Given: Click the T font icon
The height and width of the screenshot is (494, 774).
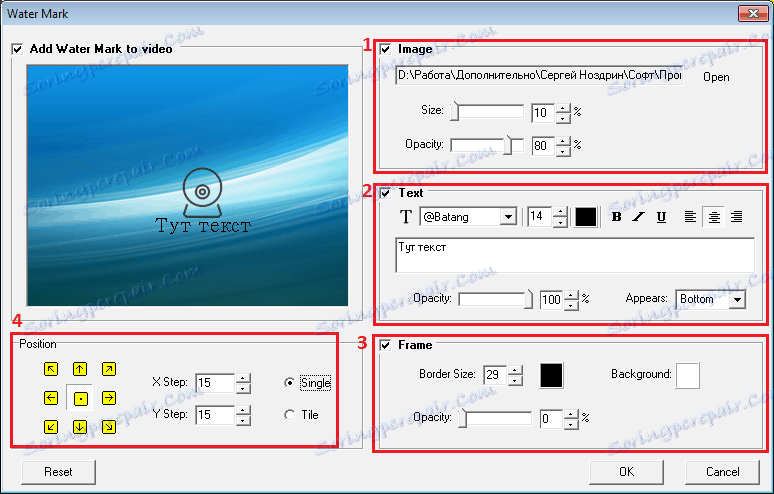Looking at the screenshot, I should coord(405,217).
